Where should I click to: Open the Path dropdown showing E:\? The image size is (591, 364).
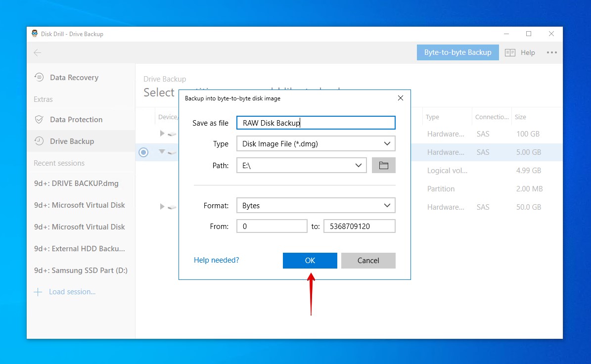point(302,165)
